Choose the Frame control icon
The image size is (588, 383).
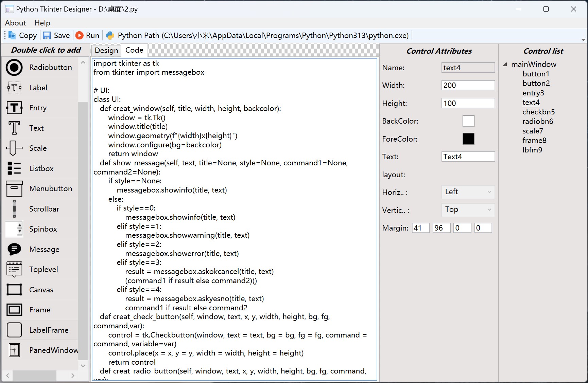[x=14, y=310]
